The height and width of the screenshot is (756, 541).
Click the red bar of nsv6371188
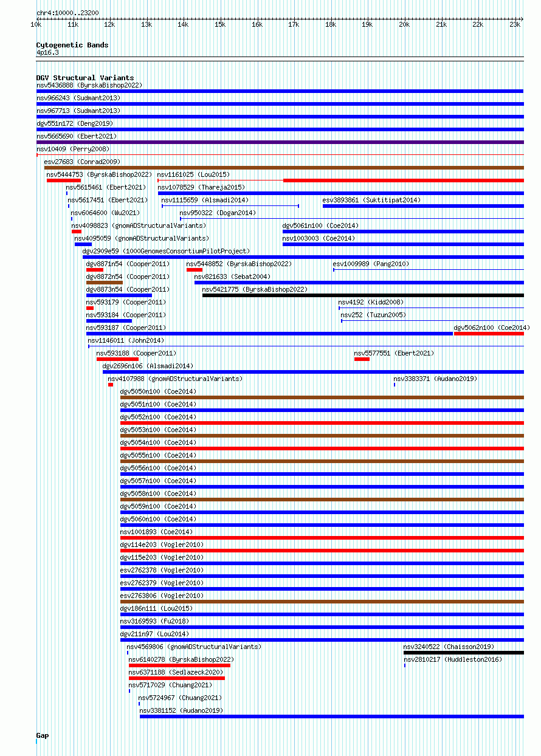tap(177, 678)
